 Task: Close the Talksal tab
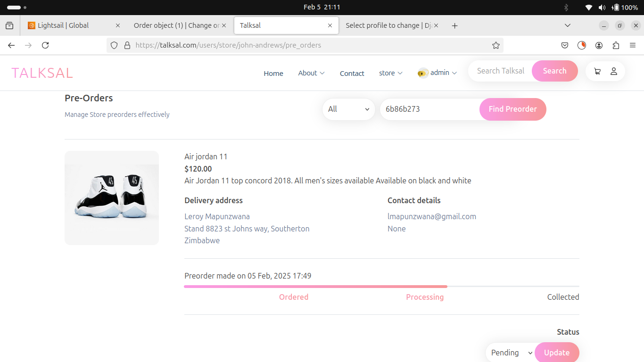[330, 25]
